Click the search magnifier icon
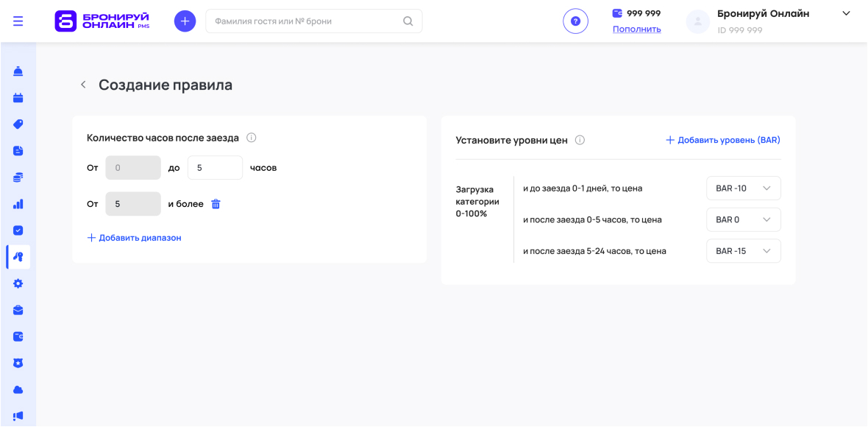868x427 pixels. [408, 21]
